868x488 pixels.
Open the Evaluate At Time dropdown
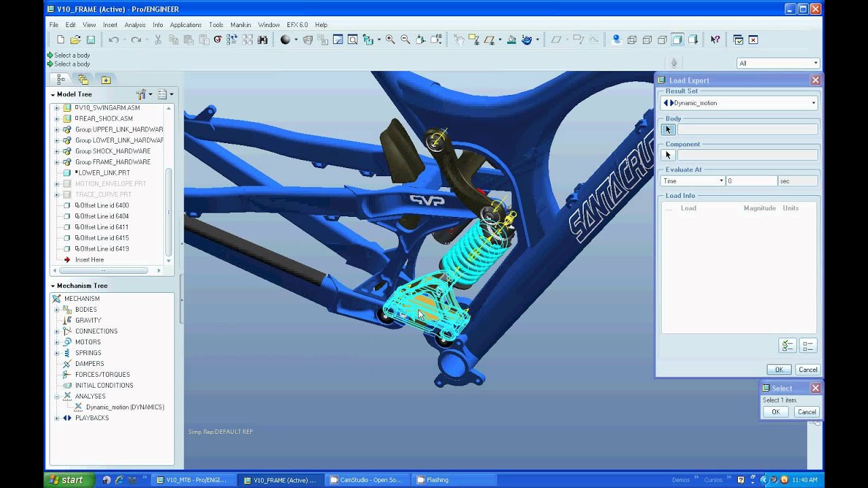(721, 181)
